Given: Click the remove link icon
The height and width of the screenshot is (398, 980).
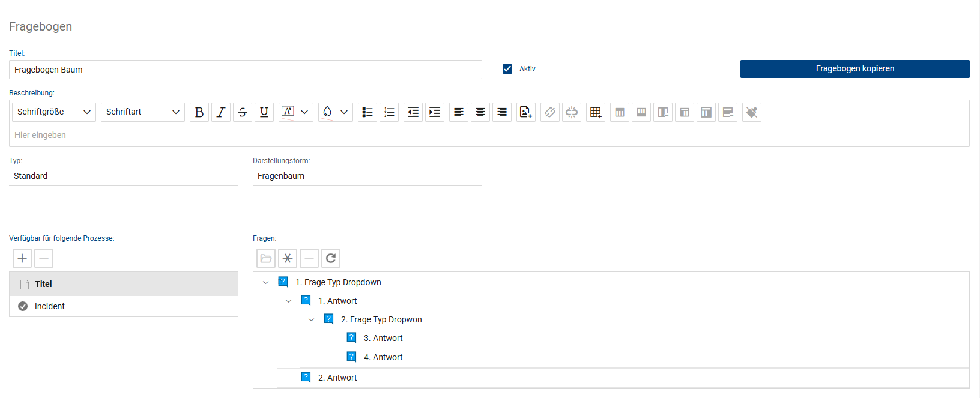Looking at the screenshot, I should tap(572, 112).
